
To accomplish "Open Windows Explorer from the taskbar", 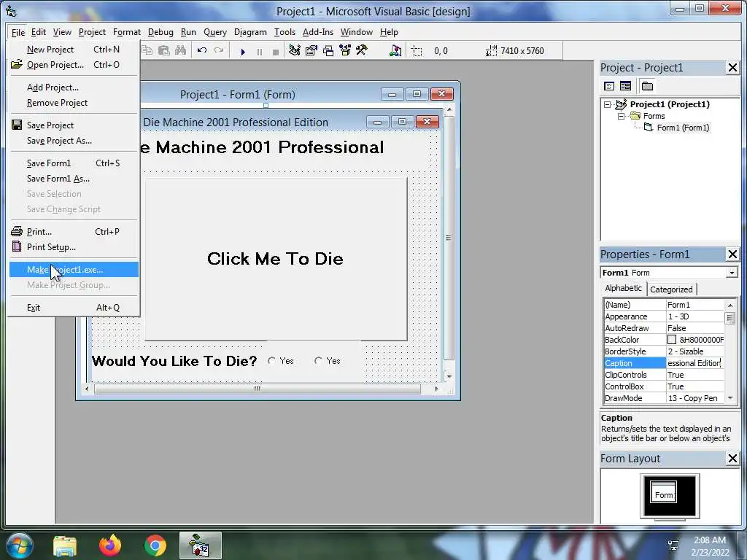I will [65, 546].
